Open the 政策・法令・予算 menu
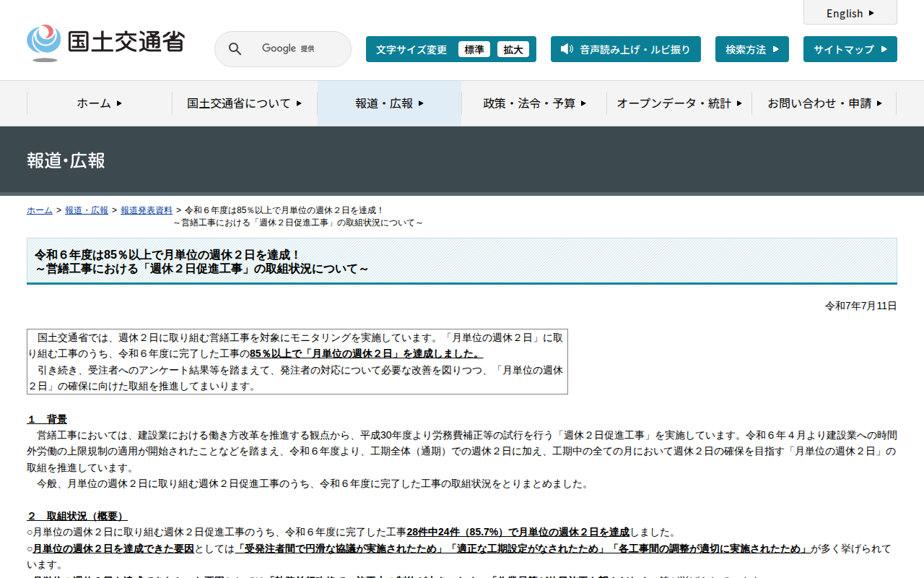This screenshot has width=924, height=578. (535, 103)
